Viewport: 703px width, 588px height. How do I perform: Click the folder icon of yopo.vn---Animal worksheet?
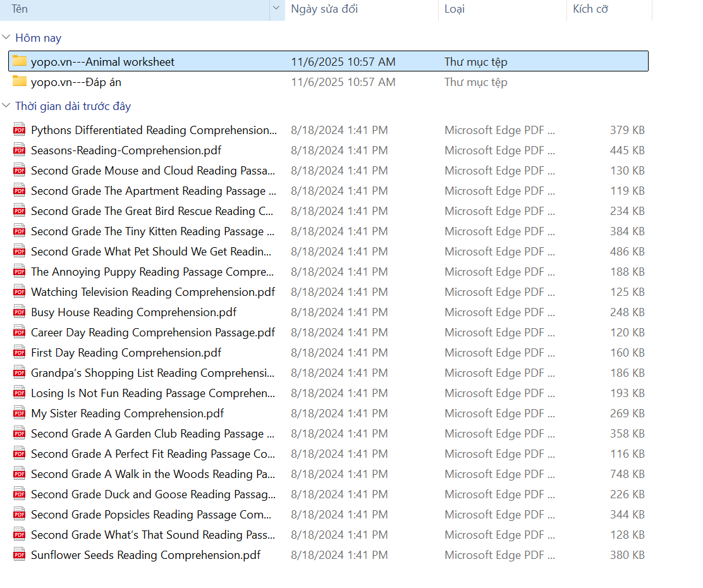coord(20,61)
